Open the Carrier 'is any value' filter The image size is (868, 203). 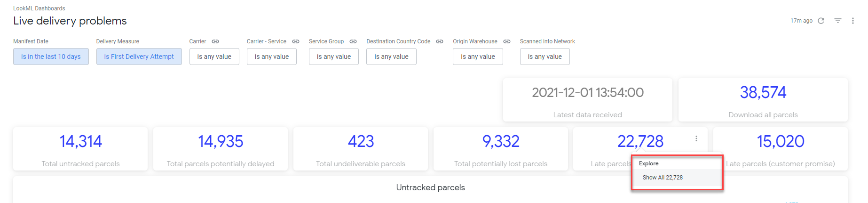click(x=214, y=57)
